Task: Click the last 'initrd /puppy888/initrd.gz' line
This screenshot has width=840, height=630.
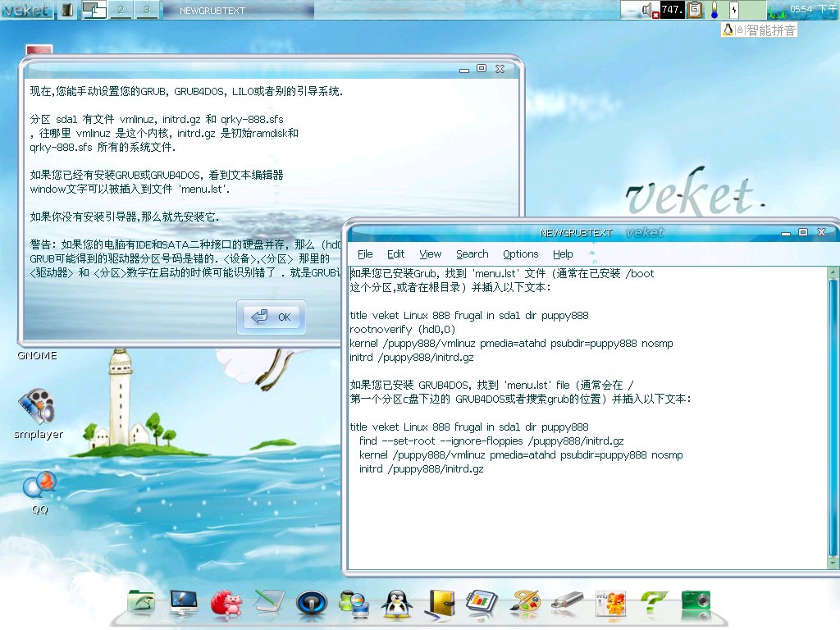Action: tap(421, 468)
